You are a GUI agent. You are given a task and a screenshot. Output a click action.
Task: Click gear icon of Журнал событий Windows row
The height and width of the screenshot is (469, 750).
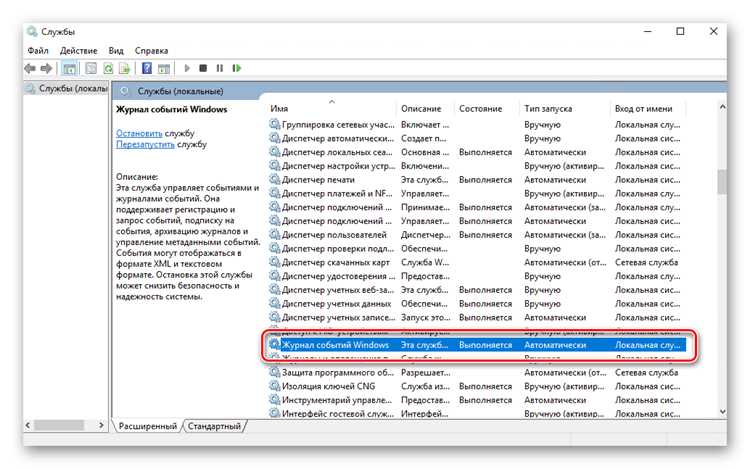275,345
